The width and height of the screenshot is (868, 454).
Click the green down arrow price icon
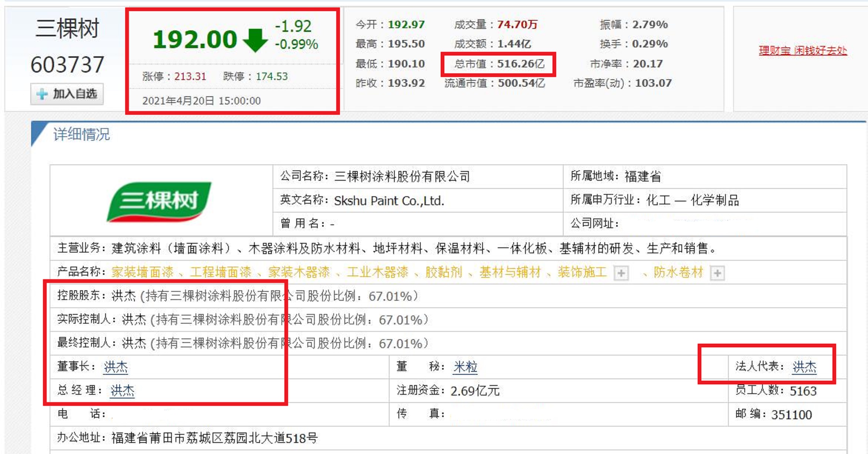255,40
